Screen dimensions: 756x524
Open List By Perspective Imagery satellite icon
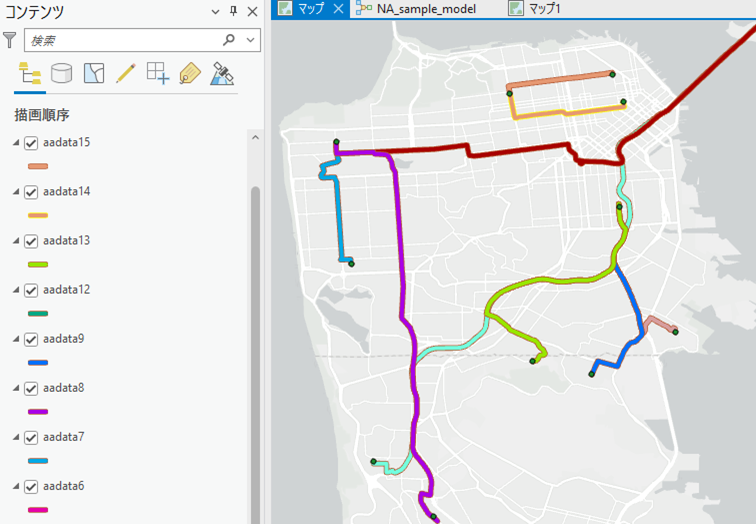[x=222, y=74]
